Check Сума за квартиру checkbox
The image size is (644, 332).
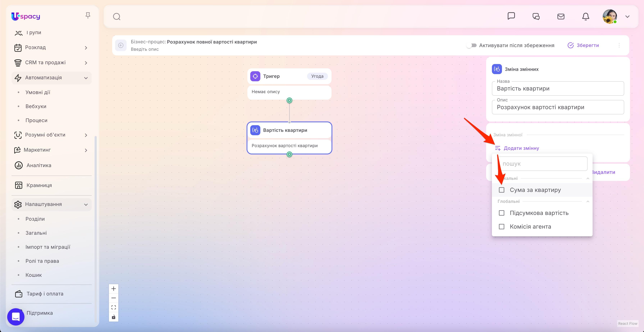[x=501, y=190]
